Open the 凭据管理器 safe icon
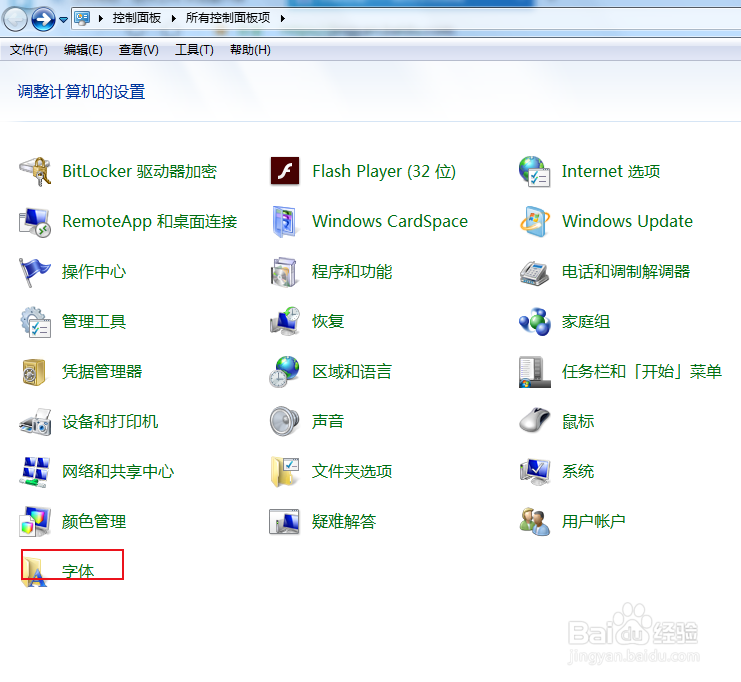Viewport: 741px width, 682px height. (x=34, y=372)
